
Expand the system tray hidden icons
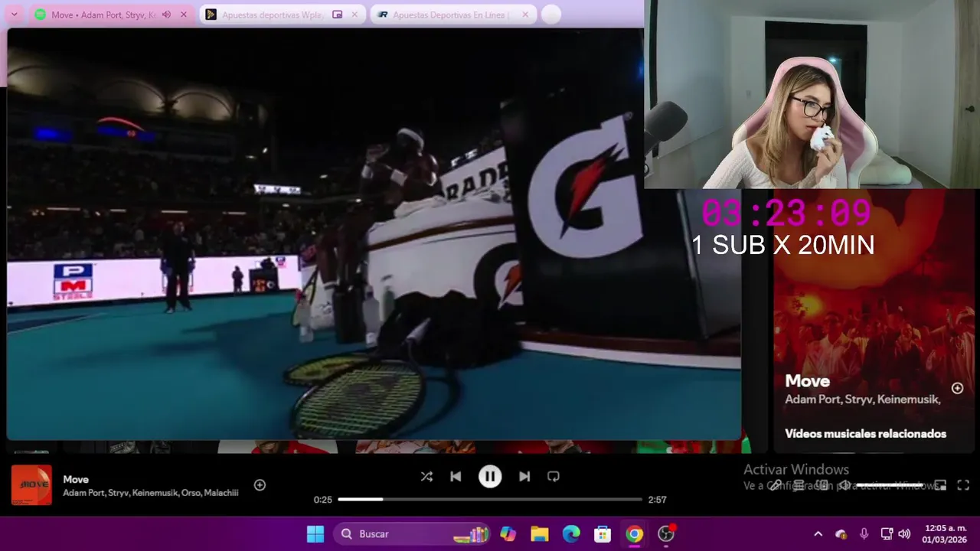(818, 534)
